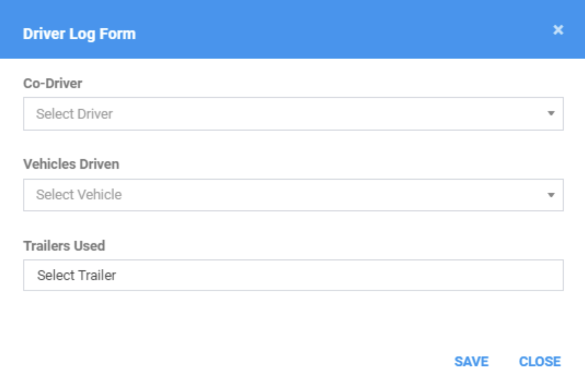Expand the Vehicles Driven dropdown arrow
The height and width of the screenshot is (392, 585).
point(551,195)
